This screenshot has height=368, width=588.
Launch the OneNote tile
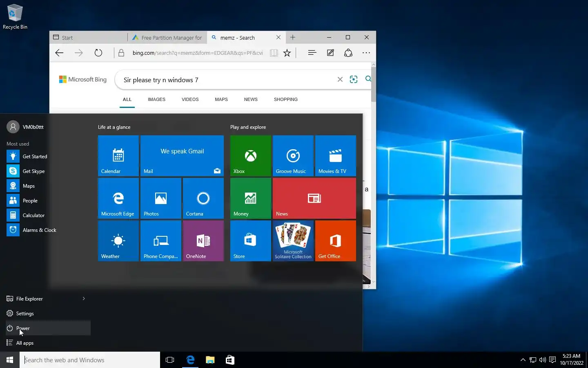point(203,241)
